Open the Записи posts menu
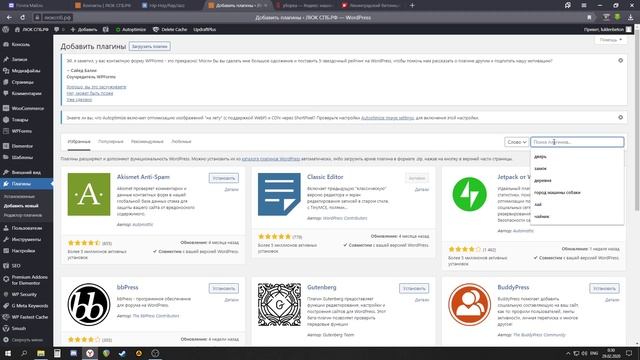This screenshot has width=640, height=360. click(19, 59)
